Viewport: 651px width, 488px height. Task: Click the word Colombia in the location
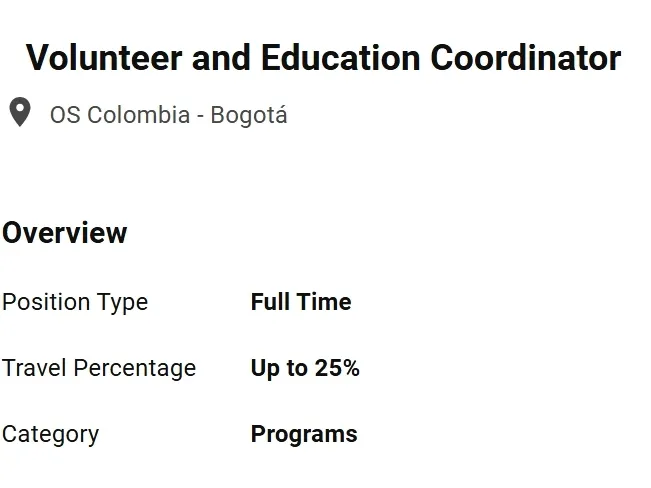(139, 115)
